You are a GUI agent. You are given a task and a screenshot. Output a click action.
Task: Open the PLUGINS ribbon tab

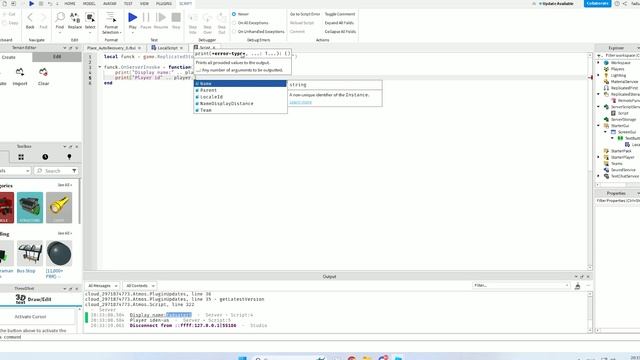tap(164, 4)
